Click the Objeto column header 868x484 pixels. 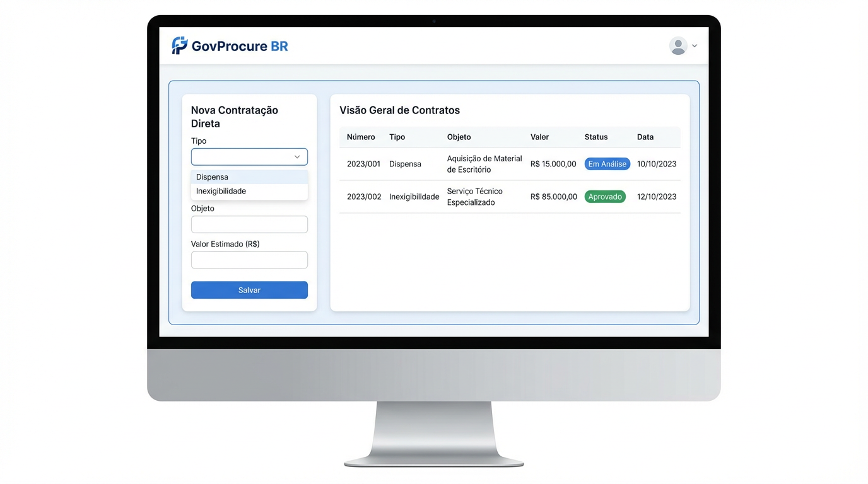point(459,137)
